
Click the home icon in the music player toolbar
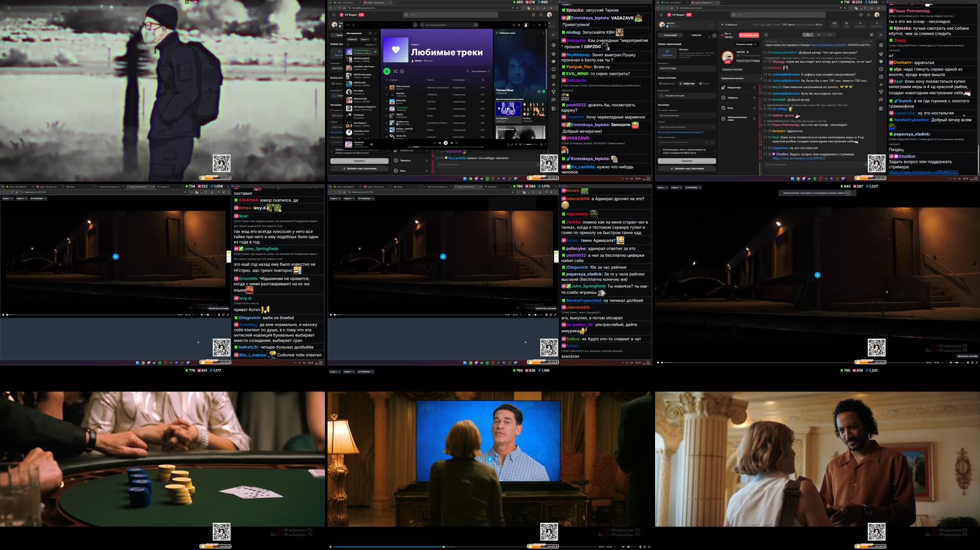click(x=415, y=25)
